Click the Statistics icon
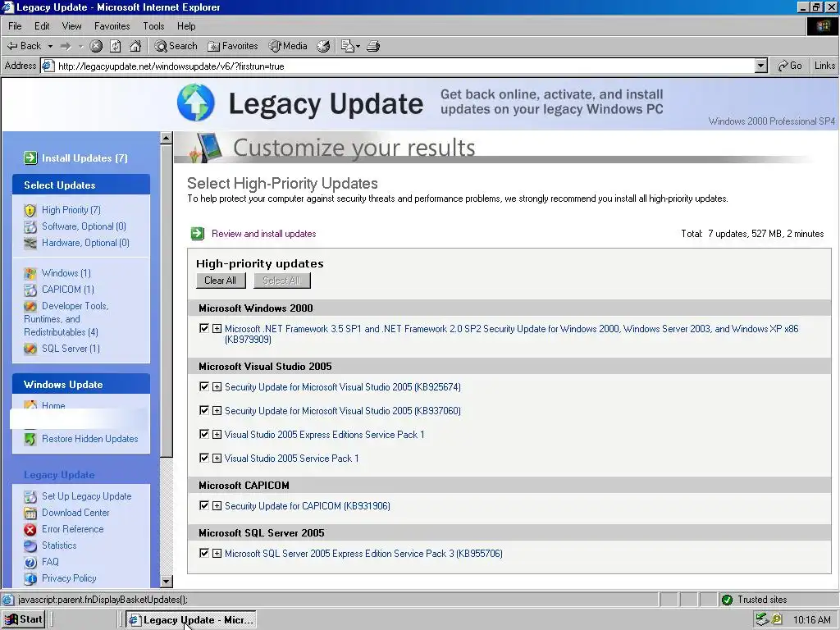Image resolution: width=840 pixels, height=630 pixels. point(30,546)
